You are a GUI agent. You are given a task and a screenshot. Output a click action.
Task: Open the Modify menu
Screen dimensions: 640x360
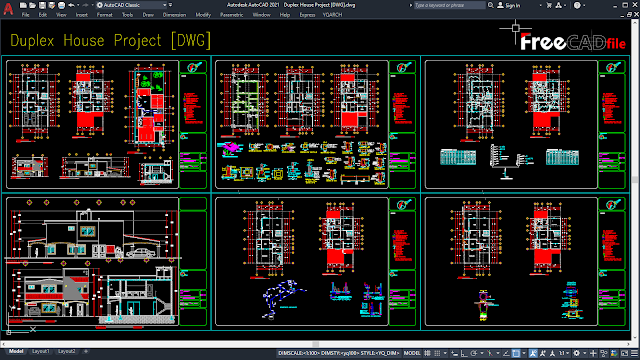click(203, 15)
